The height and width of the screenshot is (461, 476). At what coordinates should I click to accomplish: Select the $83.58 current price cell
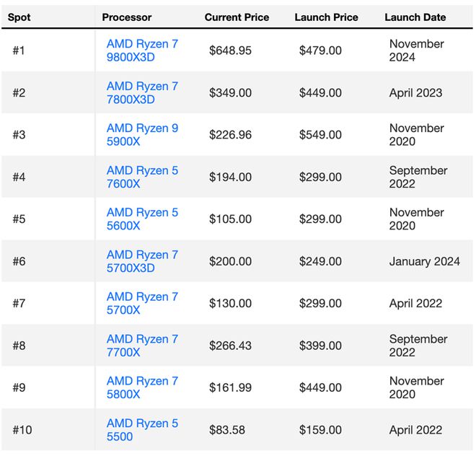pos(226,430)
